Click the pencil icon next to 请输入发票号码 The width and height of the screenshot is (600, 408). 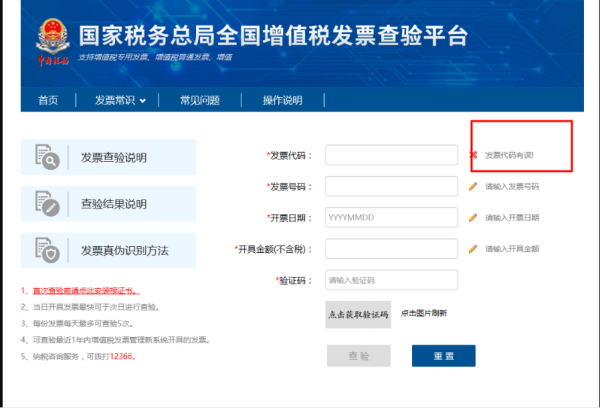[x=473, y=186]
